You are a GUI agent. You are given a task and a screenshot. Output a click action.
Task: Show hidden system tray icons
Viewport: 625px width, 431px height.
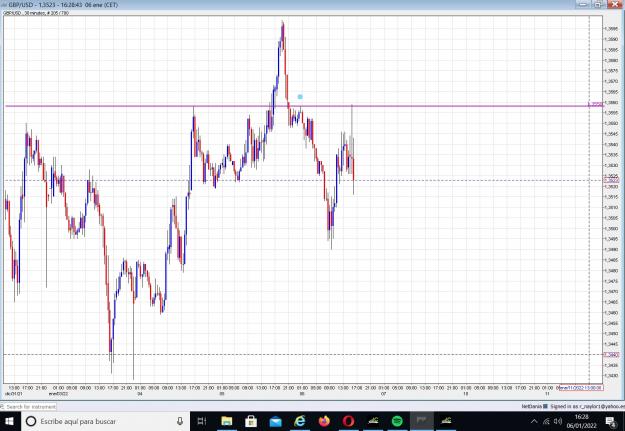tap(534, 421)
